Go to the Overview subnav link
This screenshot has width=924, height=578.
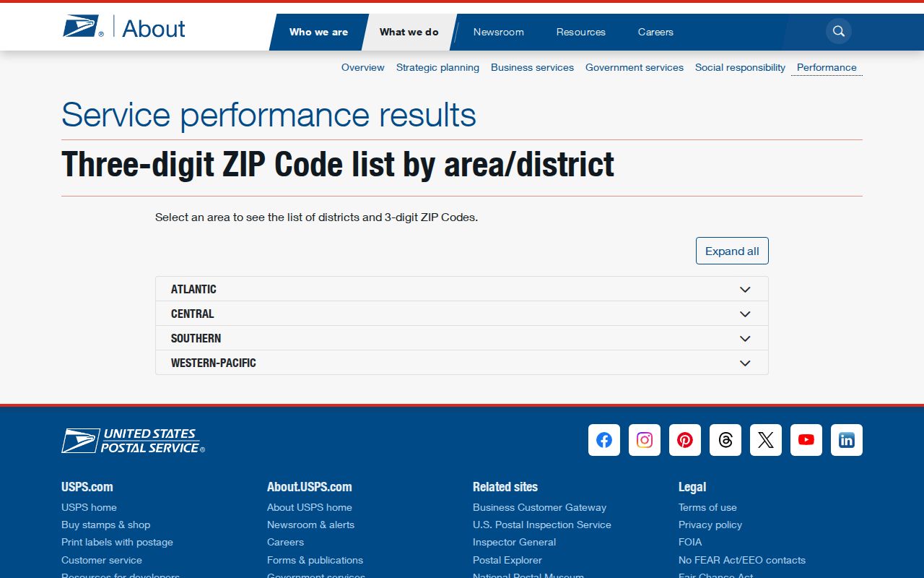362,67
